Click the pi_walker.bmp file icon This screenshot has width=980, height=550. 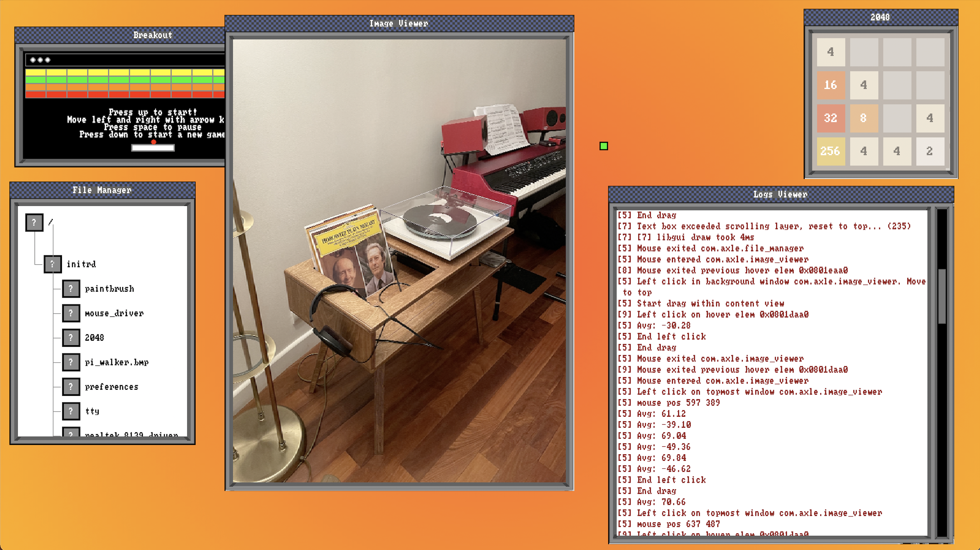71,362
